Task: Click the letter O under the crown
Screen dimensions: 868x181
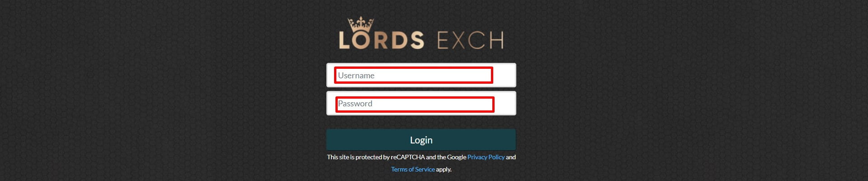Action: pyautogui.click(x=361, y=40)
